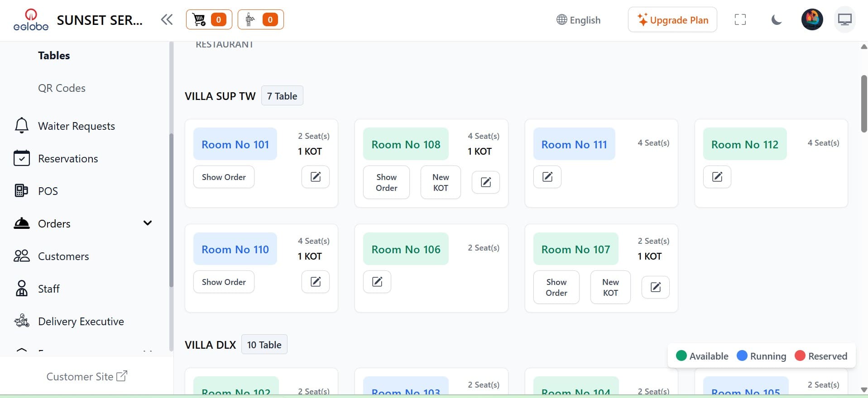The height and width of the screenshot is (398, 868).
Task: Select Room No 110 label
Action: tap(235, 249)
